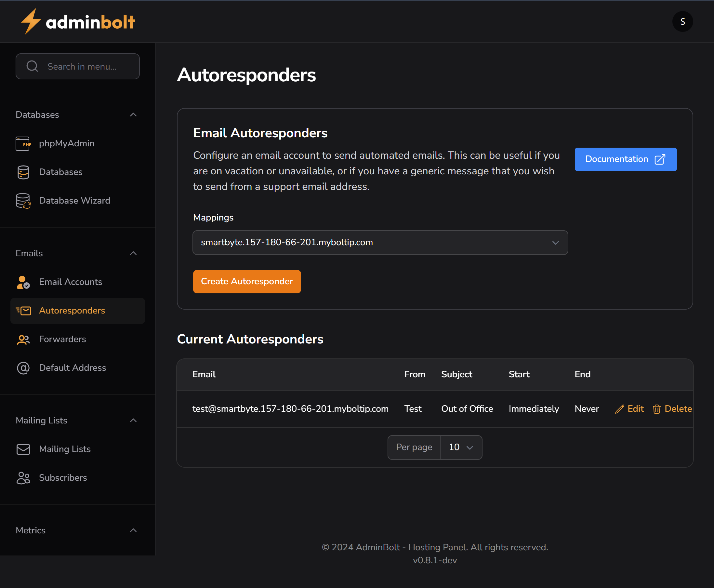Collapse the Databases section
Image resolution: width=714 pixels, height=588 pixels.
tap(133, 115)
